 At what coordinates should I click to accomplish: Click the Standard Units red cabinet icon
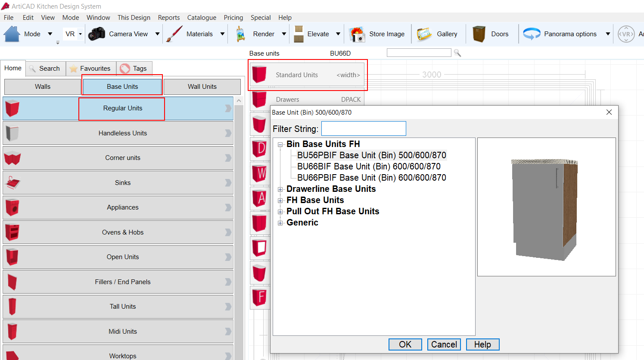pos(259,75)
